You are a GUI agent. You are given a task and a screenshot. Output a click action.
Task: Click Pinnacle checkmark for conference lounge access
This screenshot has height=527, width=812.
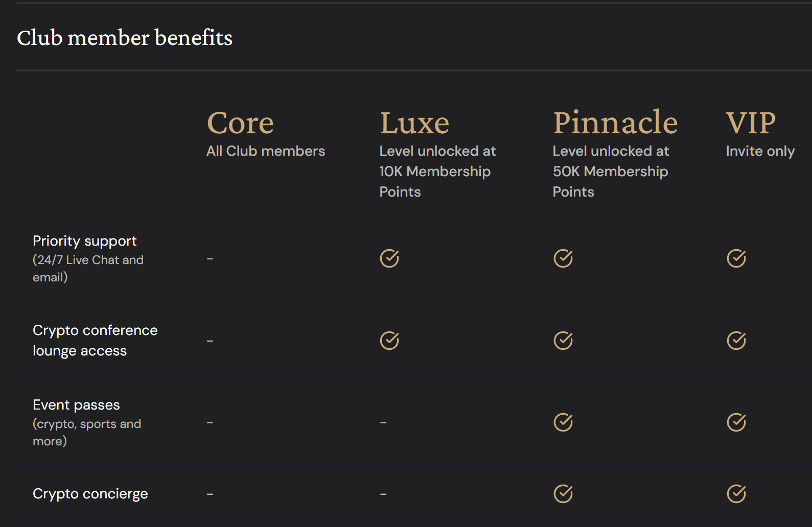[563, 341]
